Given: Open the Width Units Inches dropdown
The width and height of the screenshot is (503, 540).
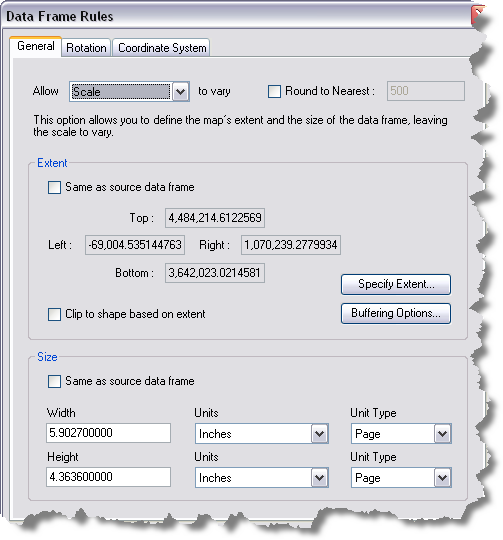Looking at the screenshot, I should 262,434.
